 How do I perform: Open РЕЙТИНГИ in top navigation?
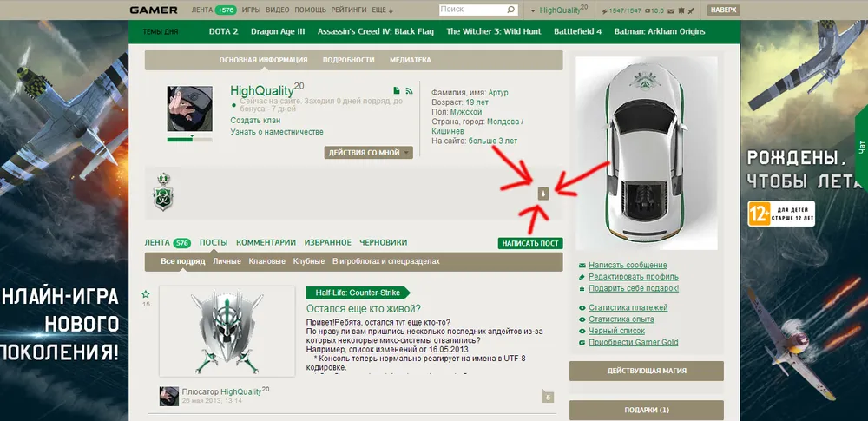click(349, 10)
